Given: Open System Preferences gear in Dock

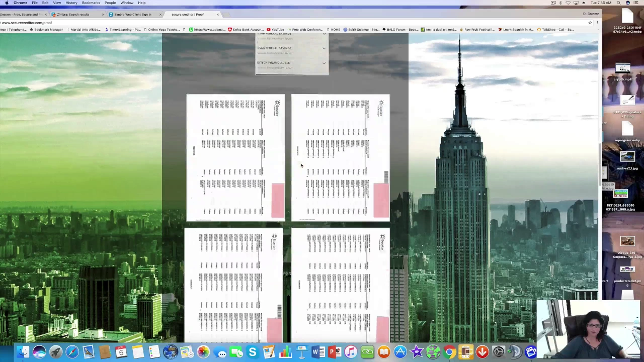Looking at the screenshot, I should pos(498,352).
